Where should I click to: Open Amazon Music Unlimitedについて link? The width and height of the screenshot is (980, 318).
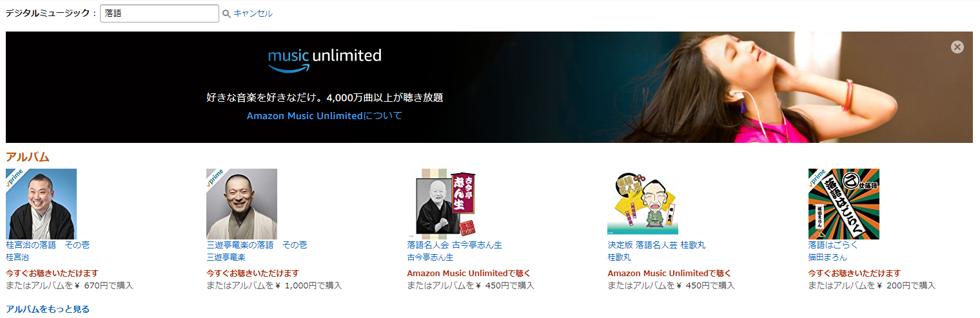click(324, 116)
